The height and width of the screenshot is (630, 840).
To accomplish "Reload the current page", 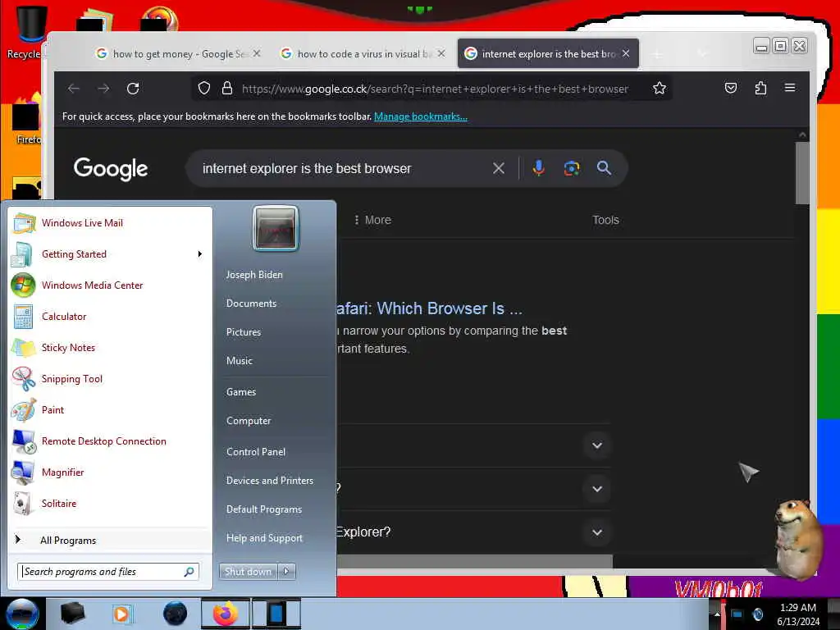I will pos(133,89).
